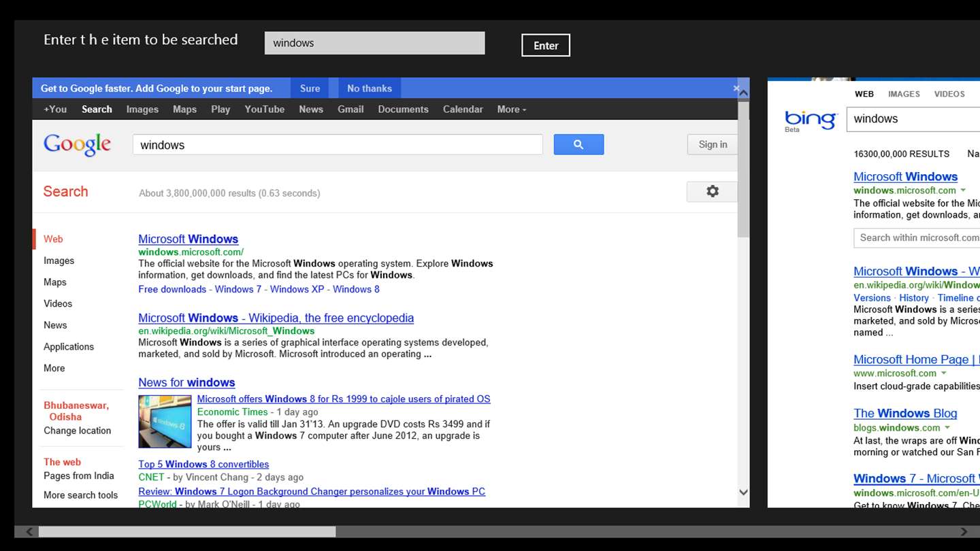Image resolution: width=980 pixels, height=551 pixels.
Task: Select Pages from India option
Action: [x=79, y=476]
